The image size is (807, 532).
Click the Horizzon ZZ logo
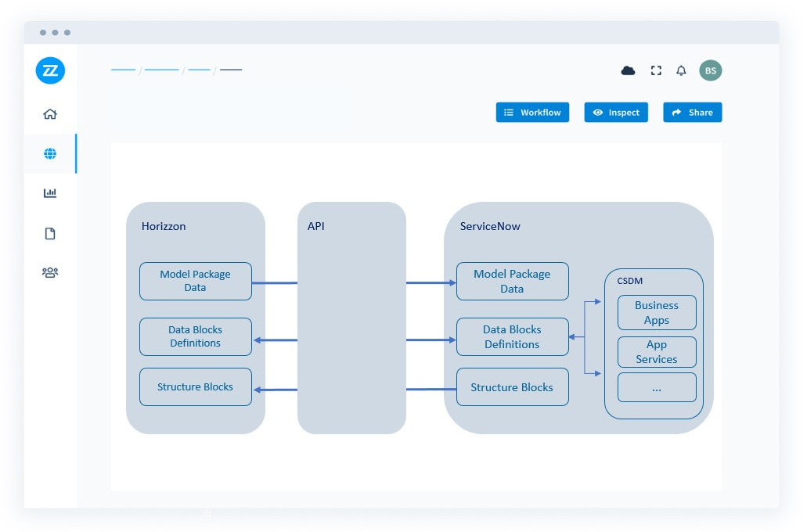(x=50, y=70)
